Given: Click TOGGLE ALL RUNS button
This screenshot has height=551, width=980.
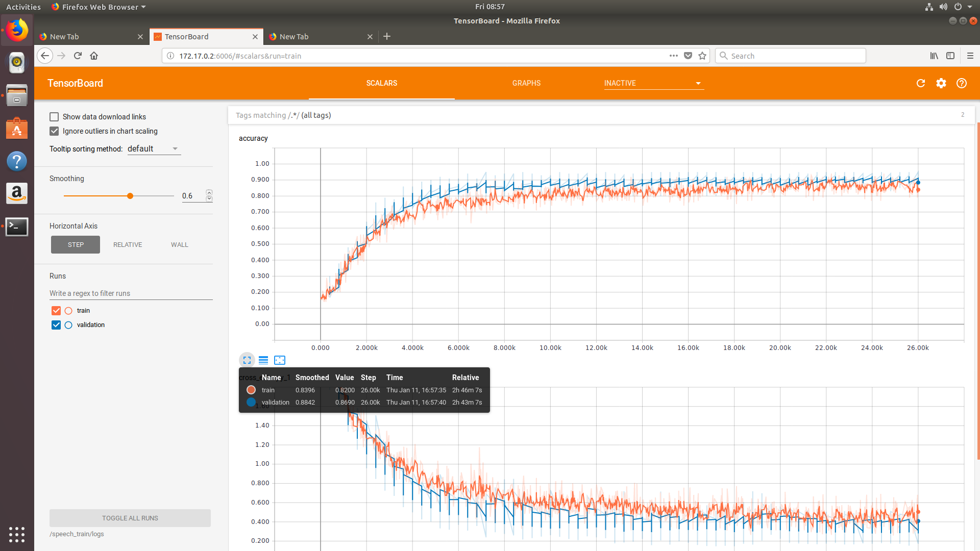Looking at the screenshot, I should tap(130, 518).
